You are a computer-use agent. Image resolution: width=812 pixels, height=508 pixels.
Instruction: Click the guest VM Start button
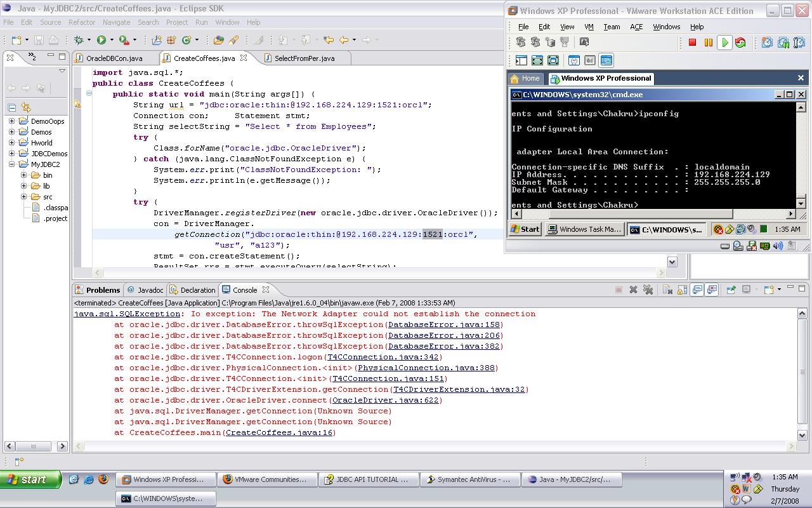click(x=525, y=229)
